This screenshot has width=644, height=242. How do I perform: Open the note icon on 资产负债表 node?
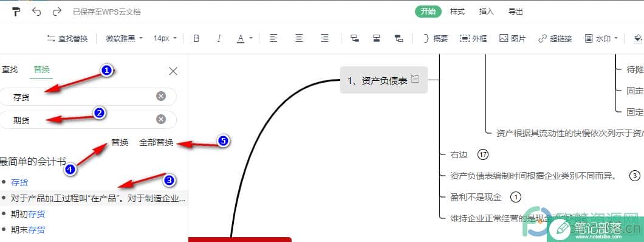[415, 79]
